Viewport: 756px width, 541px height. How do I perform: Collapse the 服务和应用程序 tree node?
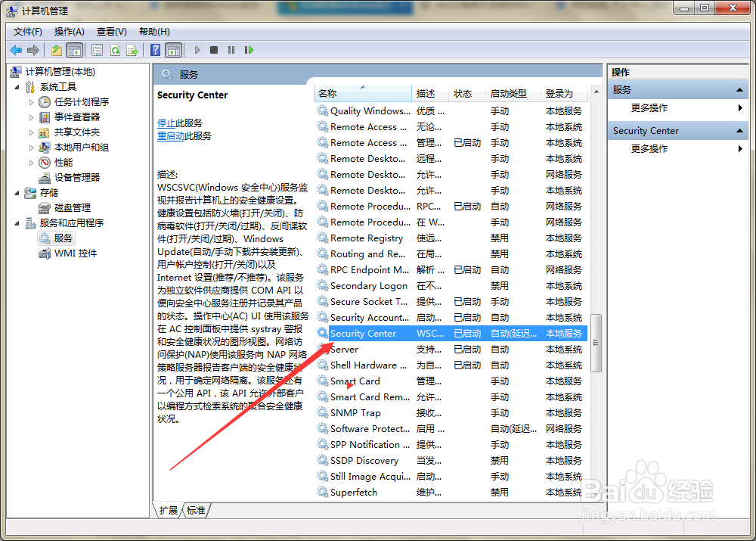pos(17,223)
